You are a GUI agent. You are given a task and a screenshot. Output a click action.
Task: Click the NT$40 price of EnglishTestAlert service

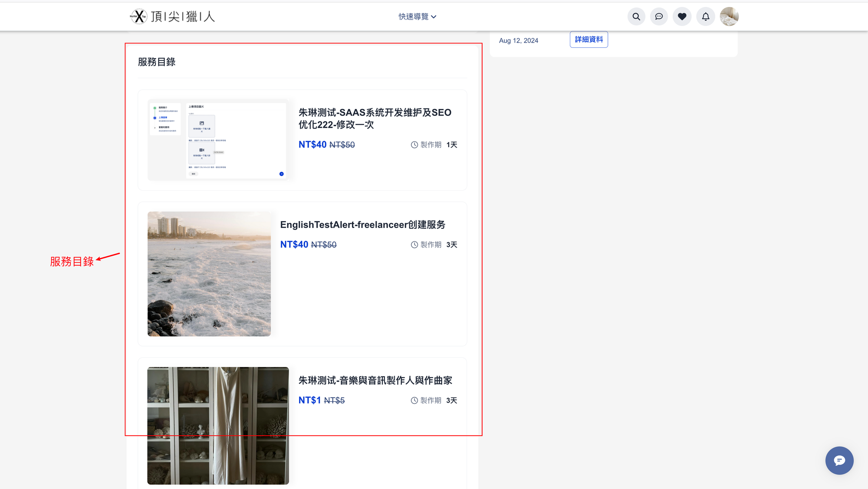[294, 244]
